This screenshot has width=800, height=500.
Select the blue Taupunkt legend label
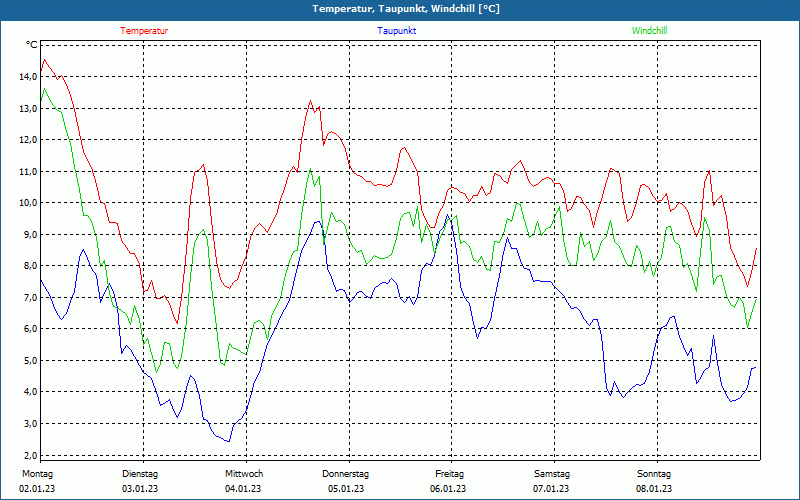(396, 31)
